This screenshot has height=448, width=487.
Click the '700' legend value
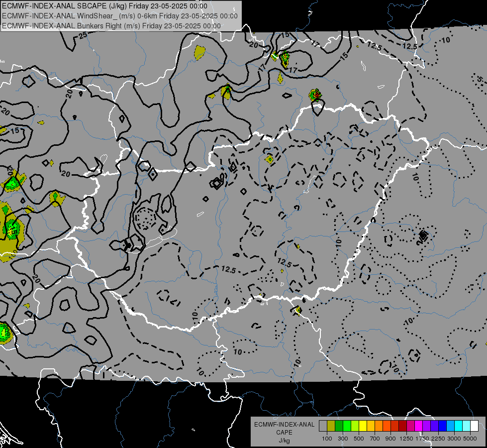(x=375, y=439)
